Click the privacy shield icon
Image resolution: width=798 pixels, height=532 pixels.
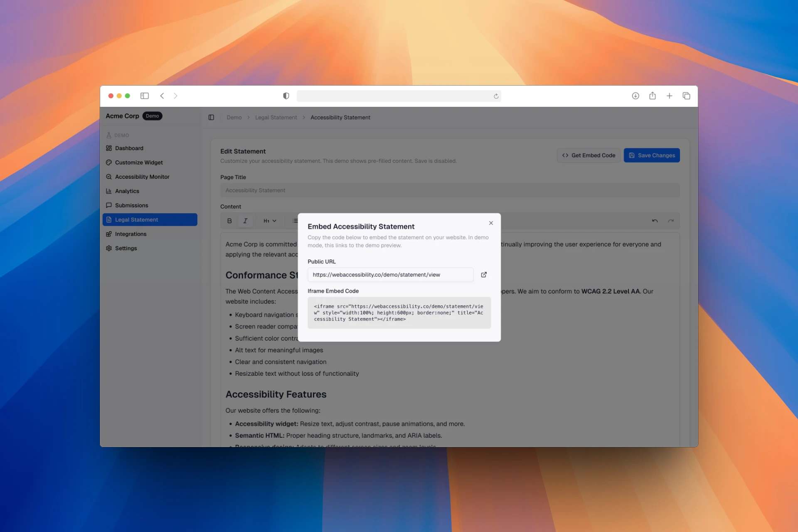(286, 96)
